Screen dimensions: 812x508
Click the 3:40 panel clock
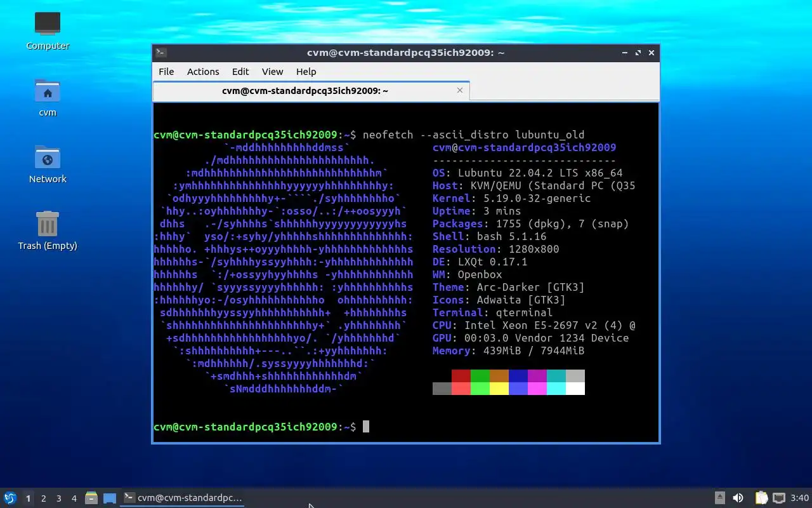tap(799, 498)
